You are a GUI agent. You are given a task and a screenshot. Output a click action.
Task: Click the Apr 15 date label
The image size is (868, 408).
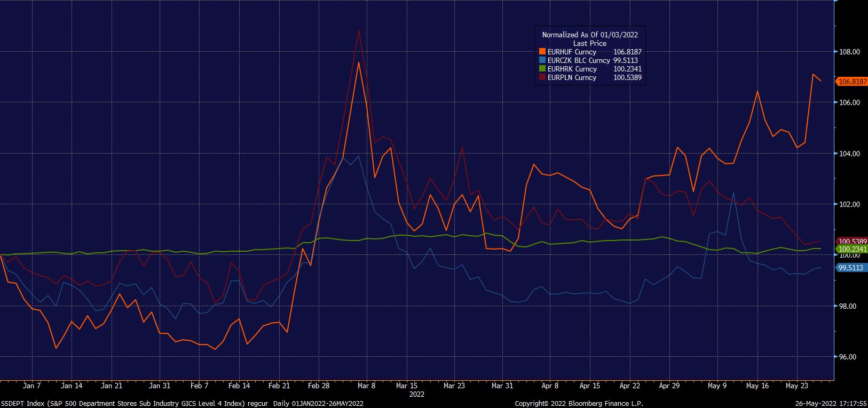[x=589, y=386]
